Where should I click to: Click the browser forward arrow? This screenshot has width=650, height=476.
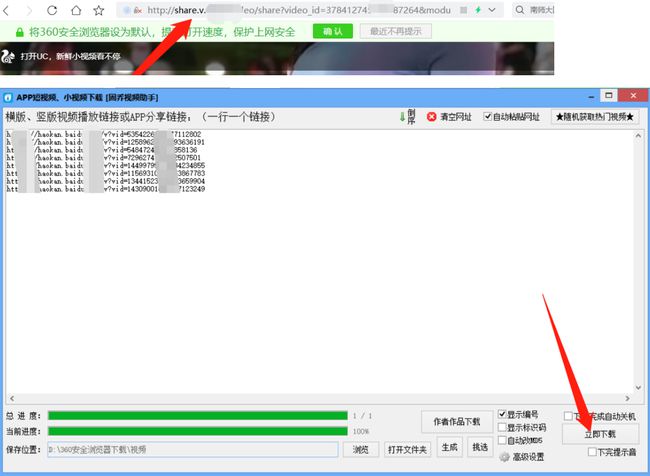[x=29, y=10]
